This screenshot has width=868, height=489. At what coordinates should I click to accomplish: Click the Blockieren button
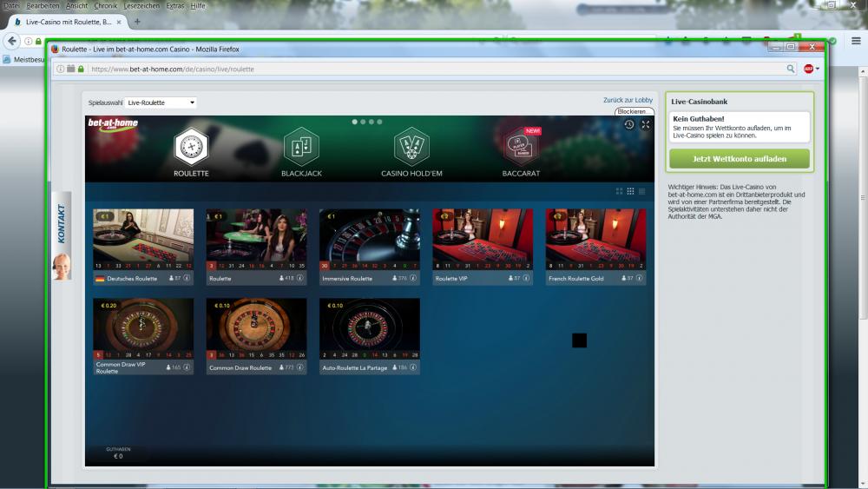coord(634,111)
